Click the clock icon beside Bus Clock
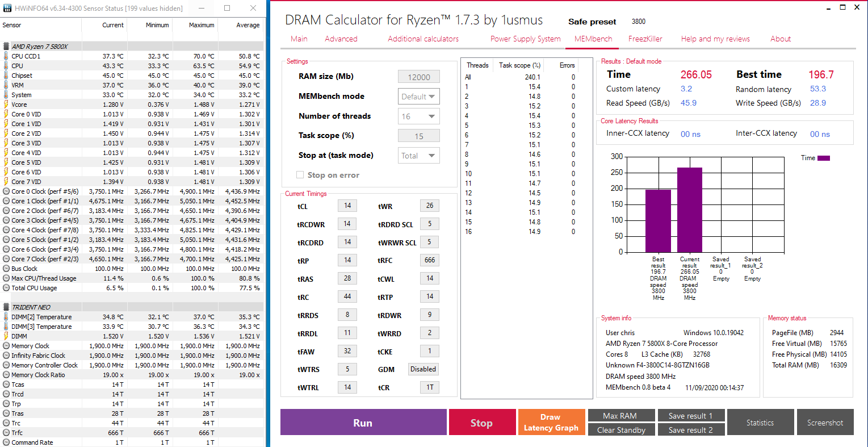This screenshot has height=447, width=868. pyautogui.click(x=6, y=269)
